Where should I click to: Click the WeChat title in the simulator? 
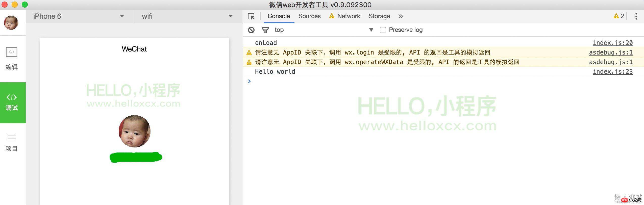[x=134, y=49]
